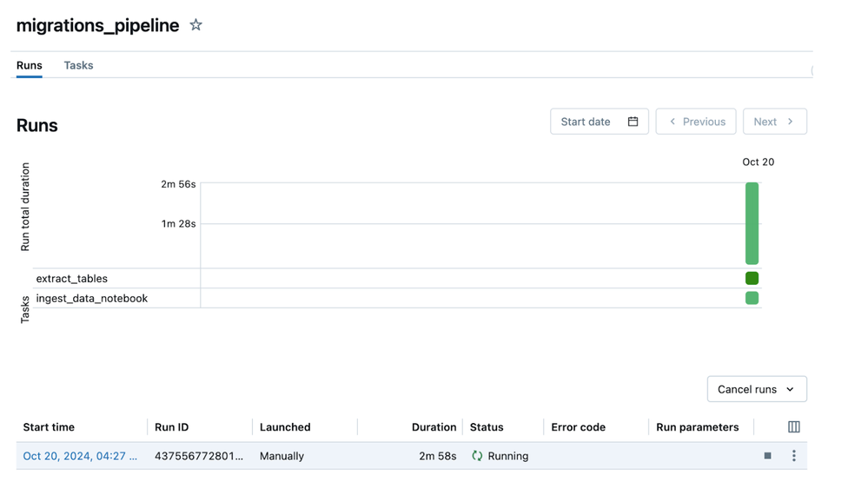Click the Status column header
Screen dimensions: 868x482
(487, 427)
